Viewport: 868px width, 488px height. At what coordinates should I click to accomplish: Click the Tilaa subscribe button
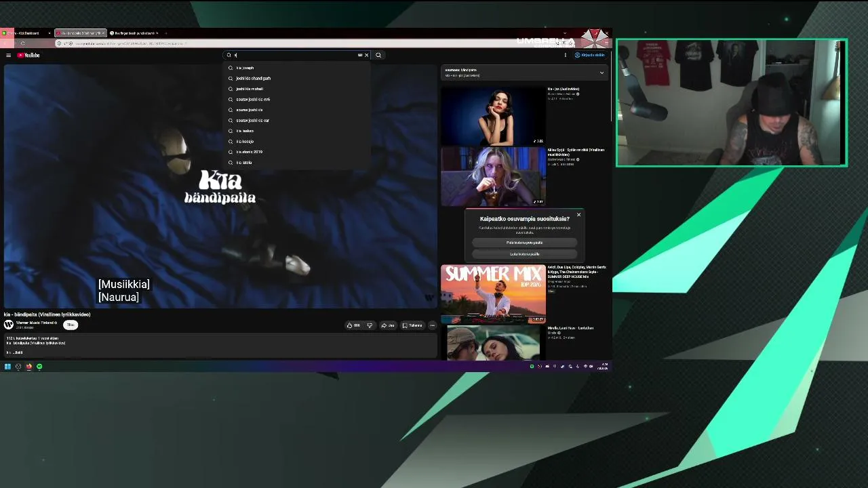(70, 325)
